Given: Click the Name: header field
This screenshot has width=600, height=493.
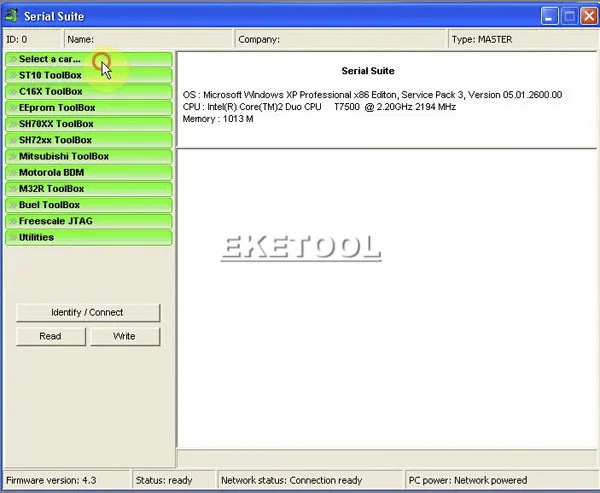Looking at the screenshot, I should point(148,39).
